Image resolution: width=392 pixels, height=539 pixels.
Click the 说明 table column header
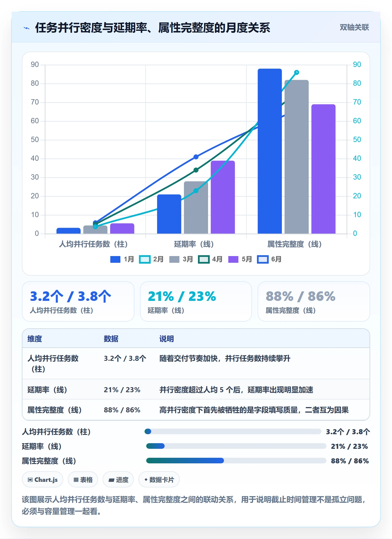(x=167, y=339)
